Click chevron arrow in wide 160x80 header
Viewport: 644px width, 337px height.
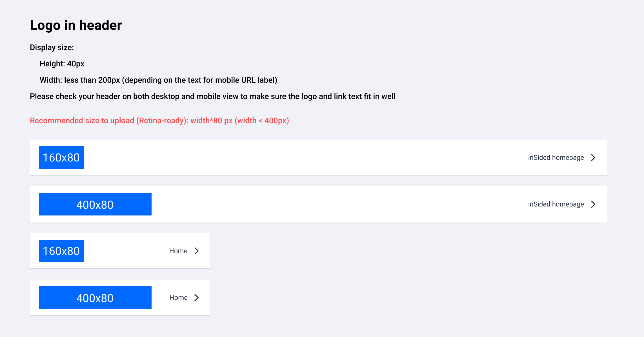pos(593,158)
